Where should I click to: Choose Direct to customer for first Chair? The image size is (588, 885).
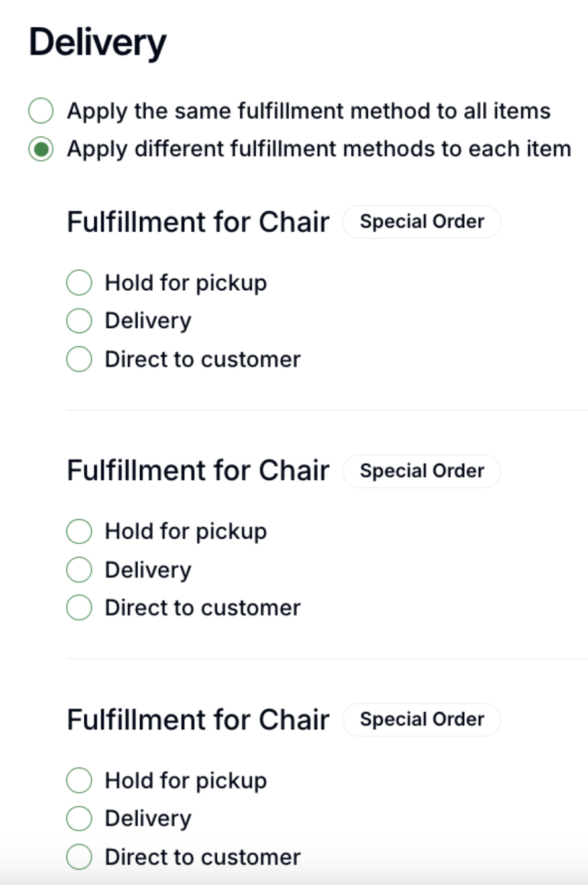coord(79,360)
